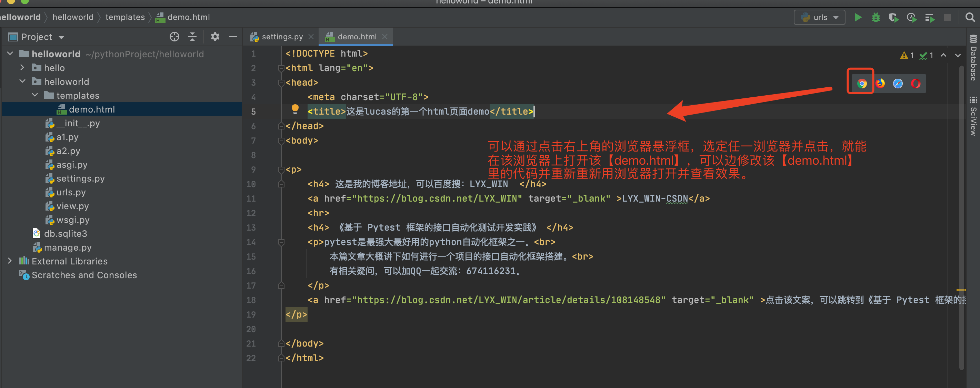Switch to the settings.py tab
Image resolution: width=980 pixels, height=388 pixels.
281,37
